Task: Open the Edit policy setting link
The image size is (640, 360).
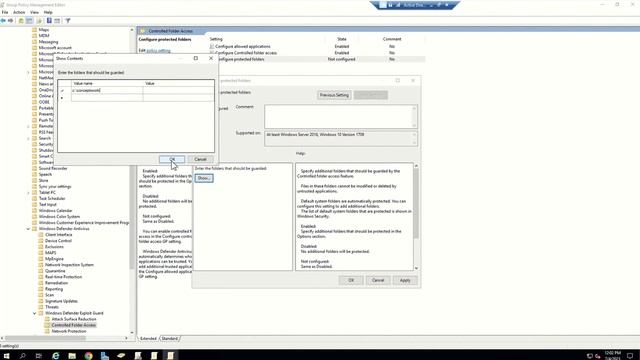Action: point(158,51)
